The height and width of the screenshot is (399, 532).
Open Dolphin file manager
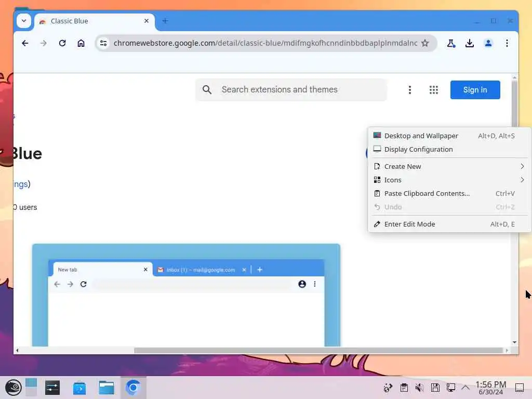point(106,388)
